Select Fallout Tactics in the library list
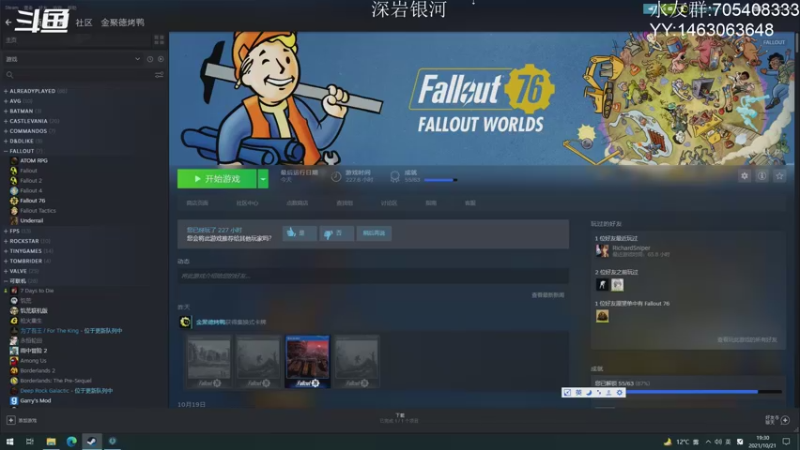 click(38, 211)
